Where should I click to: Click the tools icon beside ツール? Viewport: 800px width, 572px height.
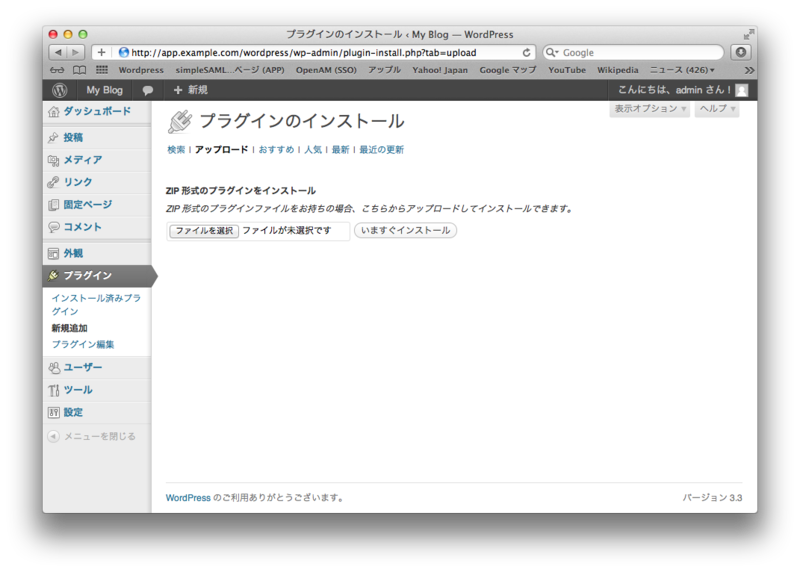(x=54, y=390)
